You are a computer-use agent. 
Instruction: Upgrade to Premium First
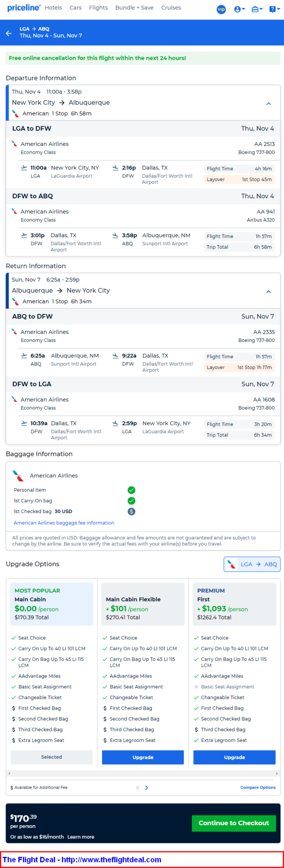tap(234, 757)
